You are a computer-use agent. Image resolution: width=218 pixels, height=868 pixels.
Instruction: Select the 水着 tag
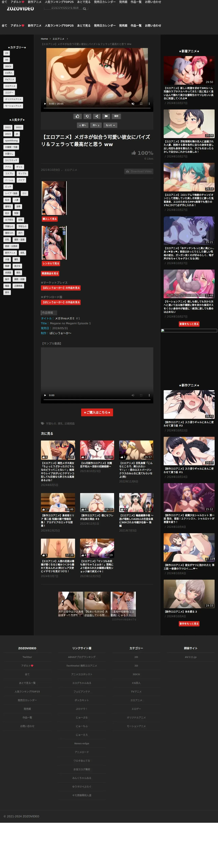pos(7,259)
